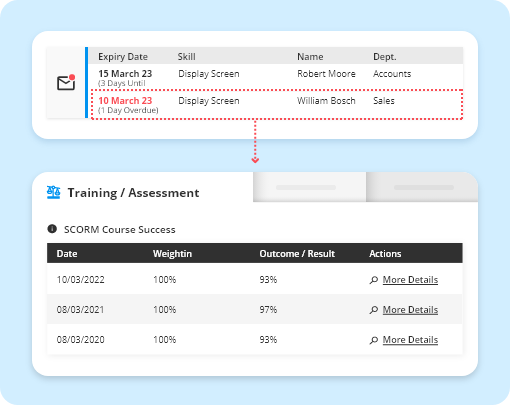Click the magnifier icon in the 08/03/2020 row
The height and width of the screenshot is (405, 510).
pyautogui.click(x=374, y=340)
